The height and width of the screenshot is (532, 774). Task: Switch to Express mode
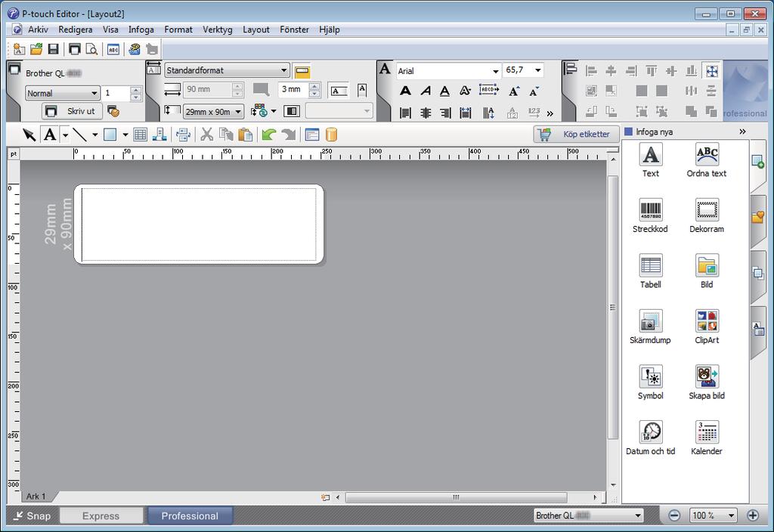pos(101,515)
